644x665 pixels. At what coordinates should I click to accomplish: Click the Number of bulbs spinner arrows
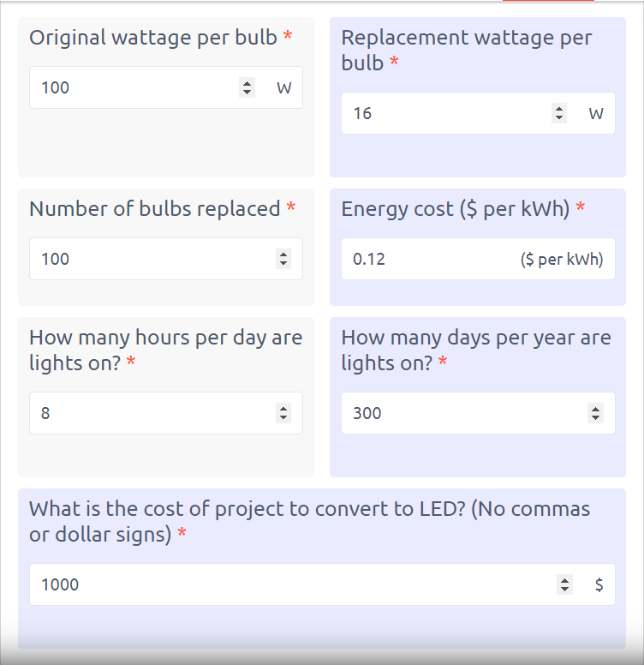(x=283, y=259)
